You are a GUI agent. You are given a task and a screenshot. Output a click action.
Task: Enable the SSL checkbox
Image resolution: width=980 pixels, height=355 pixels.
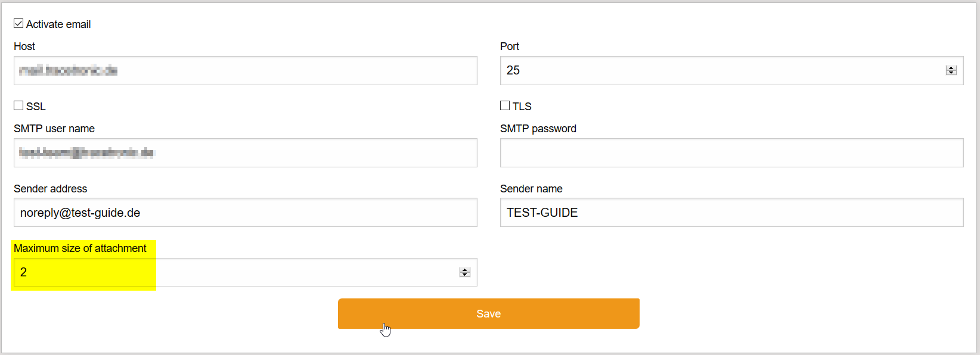coord(18,105)
